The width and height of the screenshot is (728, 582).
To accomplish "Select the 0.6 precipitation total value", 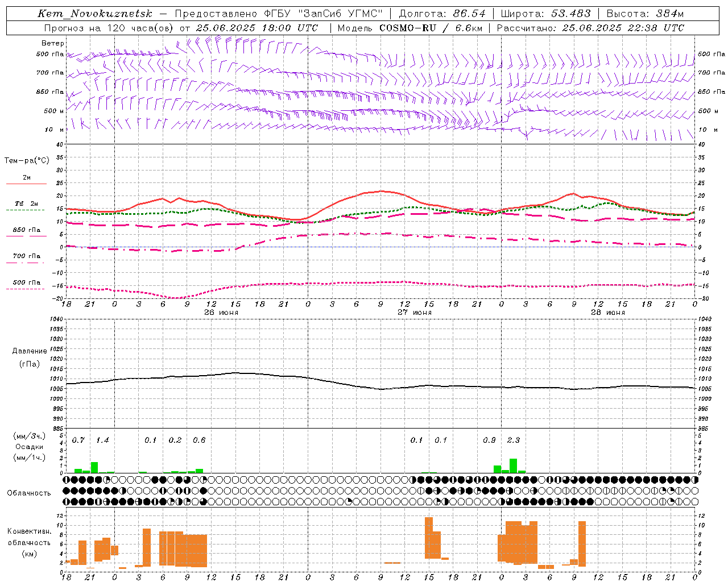I will point(199,440).
